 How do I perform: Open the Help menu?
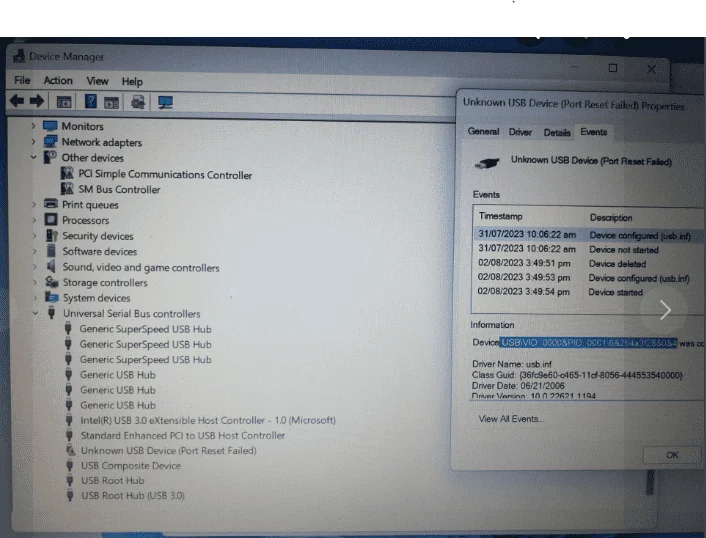[x=132, y=81]
